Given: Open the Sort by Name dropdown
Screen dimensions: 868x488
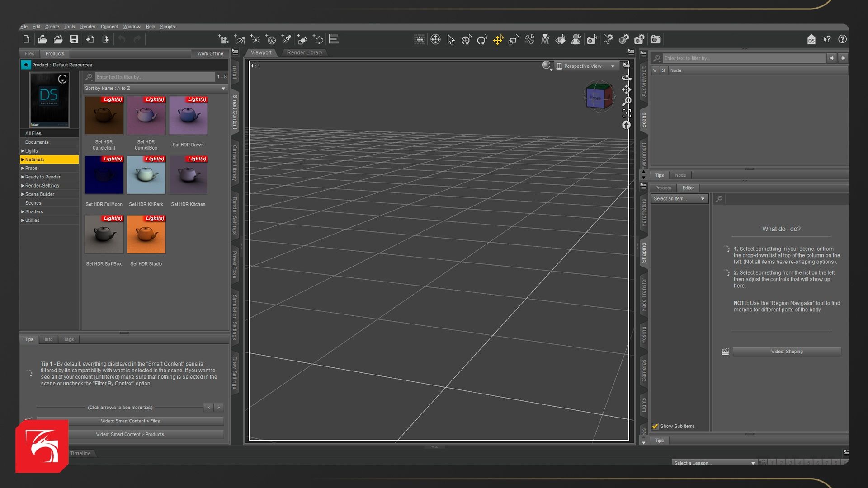Looking at the screenshot, I should click(155, 89).
